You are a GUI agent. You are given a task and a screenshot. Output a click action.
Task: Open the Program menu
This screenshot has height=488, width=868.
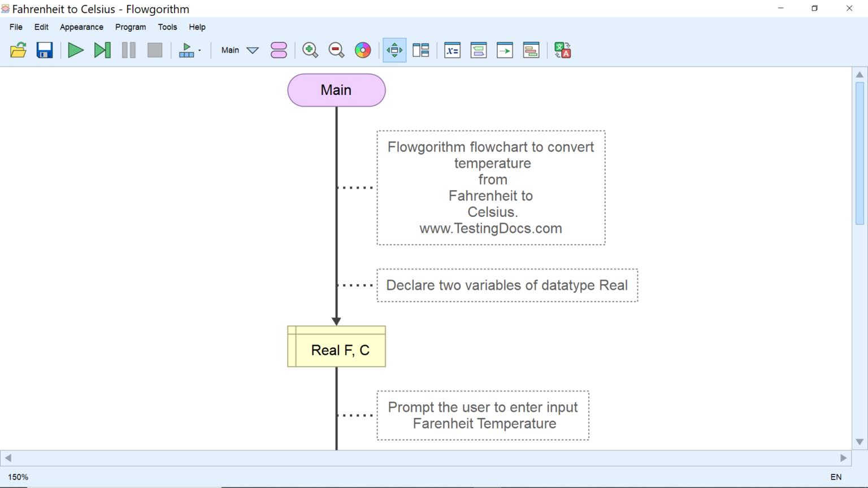pyautogui.click(x=131, y=27)
